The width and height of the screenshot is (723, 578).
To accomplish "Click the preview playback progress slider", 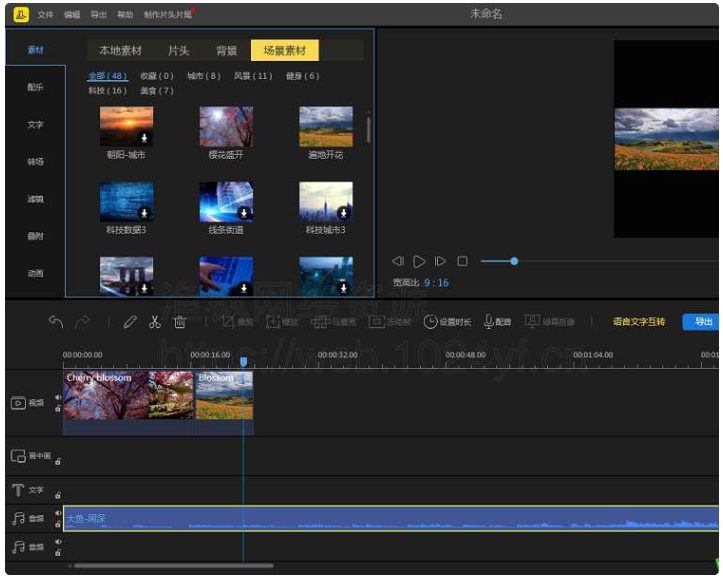I will [514, 261].
